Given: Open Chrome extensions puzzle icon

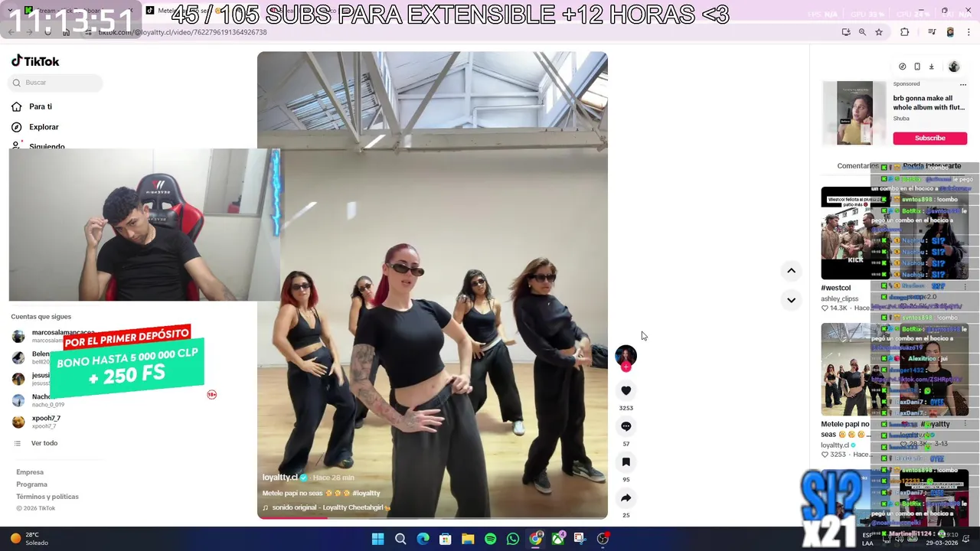Looking at the screenshot, I should pos(905,32).
